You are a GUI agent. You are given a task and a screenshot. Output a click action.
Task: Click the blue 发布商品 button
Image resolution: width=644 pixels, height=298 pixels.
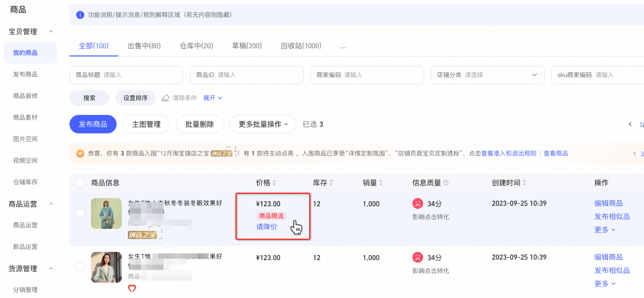pyautogui.click(x=93, y=124)
